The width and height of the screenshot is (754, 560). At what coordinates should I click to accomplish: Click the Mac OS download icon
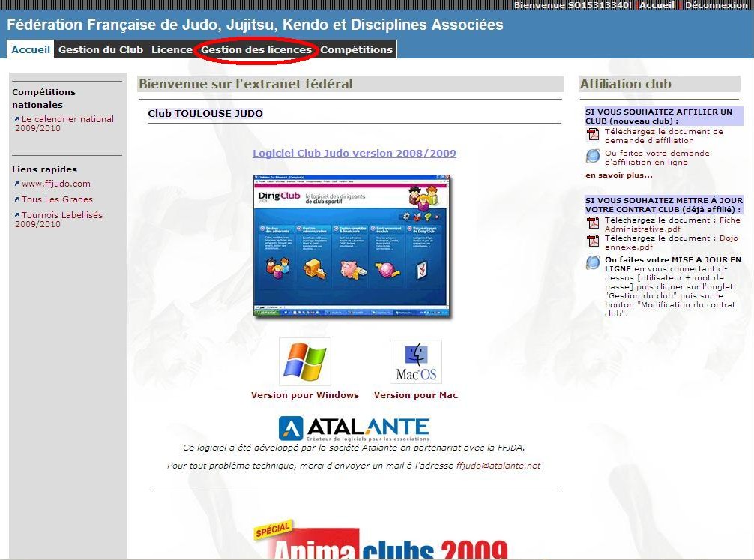pos(415,362)
